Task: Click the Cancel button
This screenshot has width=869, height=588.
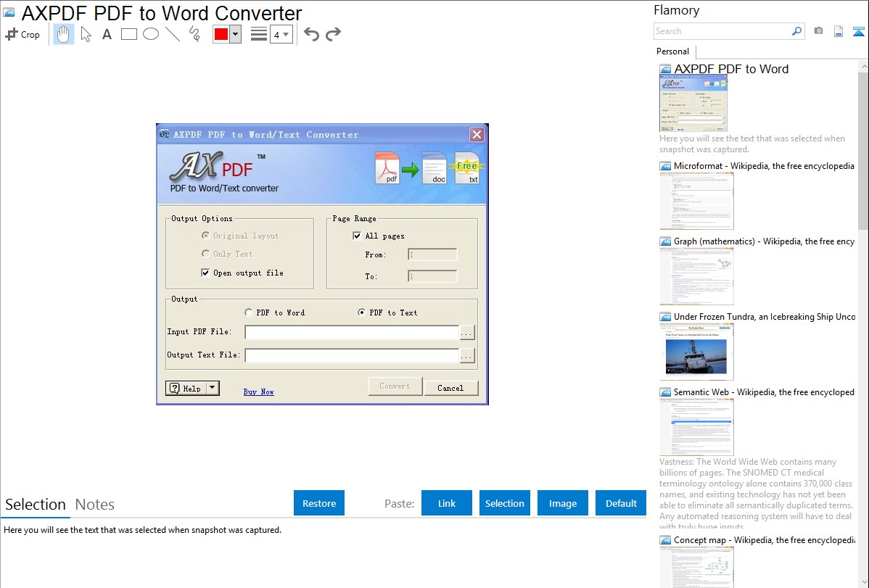Action: tap(450, 388)
